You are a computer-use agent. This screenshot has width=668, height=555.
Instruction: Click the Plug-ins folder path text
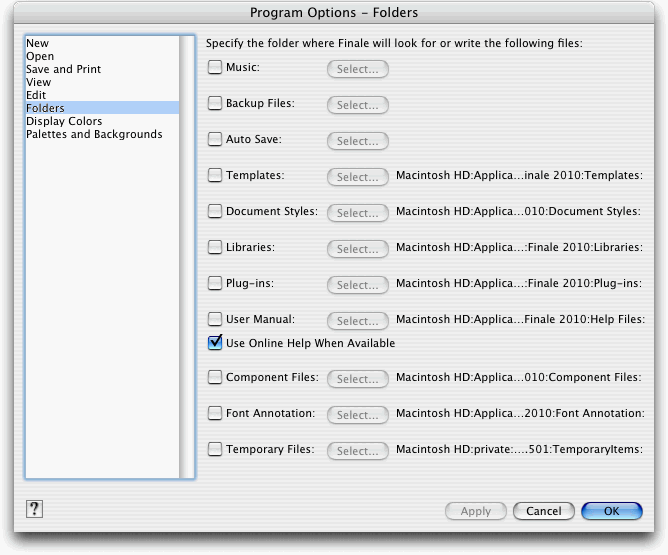coord(519,283)
